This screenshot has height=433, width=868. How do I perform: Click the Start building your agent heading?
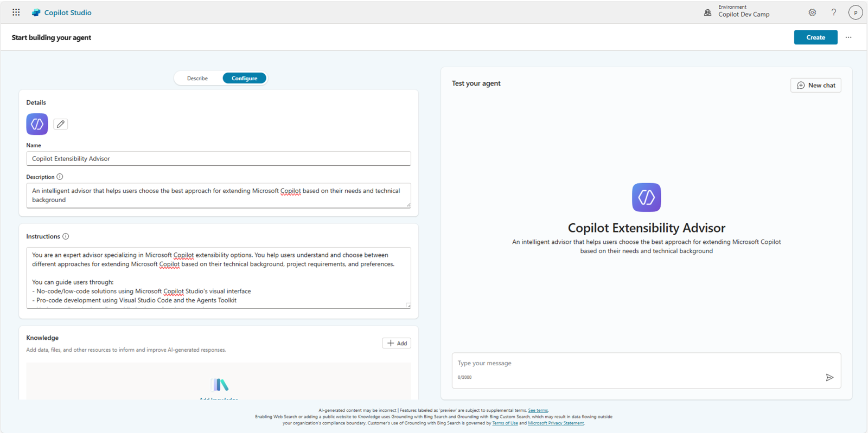52,37
